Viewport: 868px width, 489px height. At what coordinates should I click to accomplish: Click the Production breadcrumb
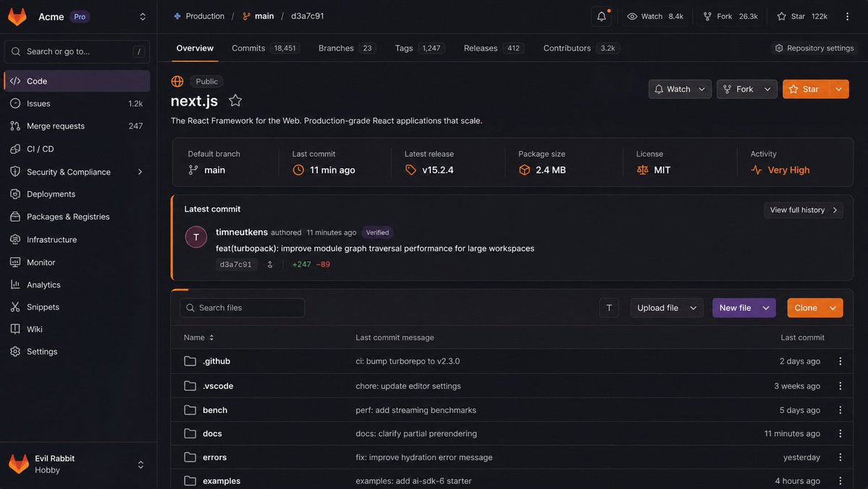click(199, 16)
